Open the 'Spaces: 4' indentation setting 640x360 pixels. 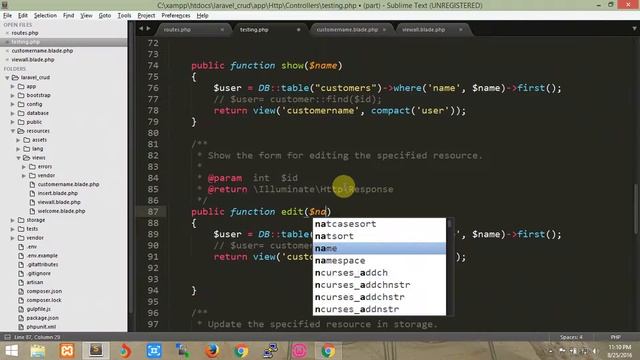571,337
